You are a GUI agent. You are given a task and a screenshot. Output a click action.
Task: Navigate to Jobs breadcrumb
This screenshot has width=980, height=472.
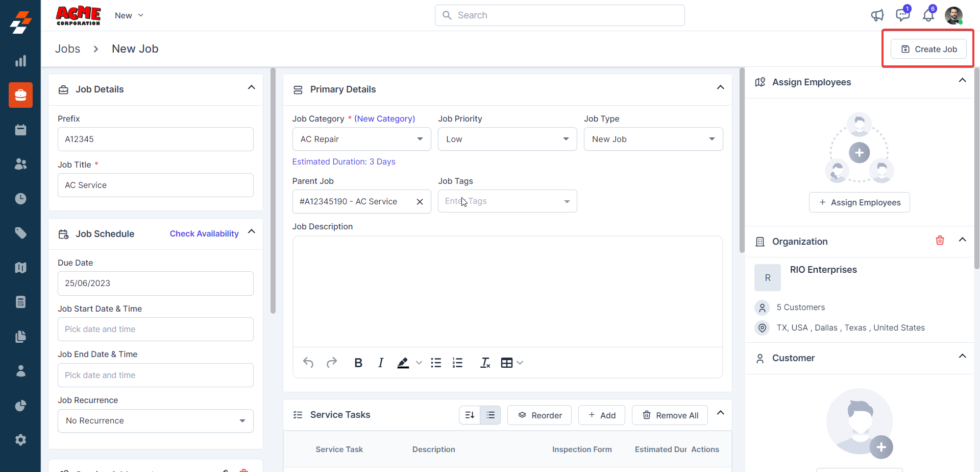[x=67, y=49]
